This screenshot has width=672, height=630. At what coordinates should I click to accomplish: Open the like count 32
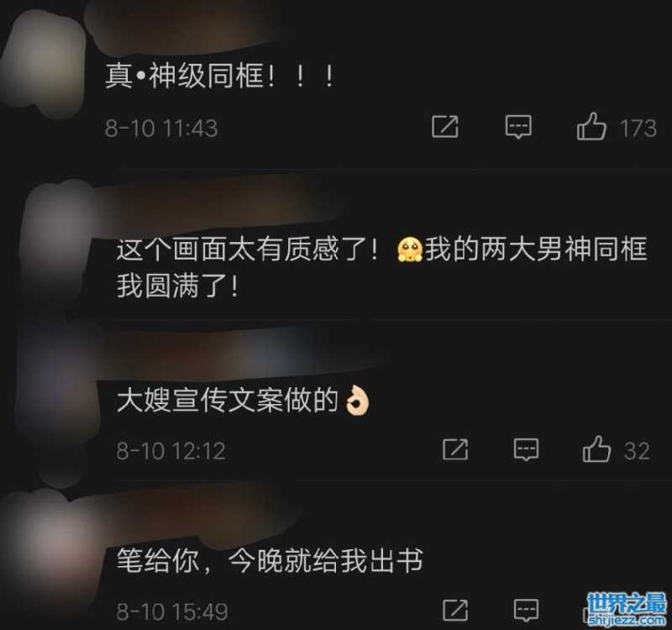tap(637, 451)
